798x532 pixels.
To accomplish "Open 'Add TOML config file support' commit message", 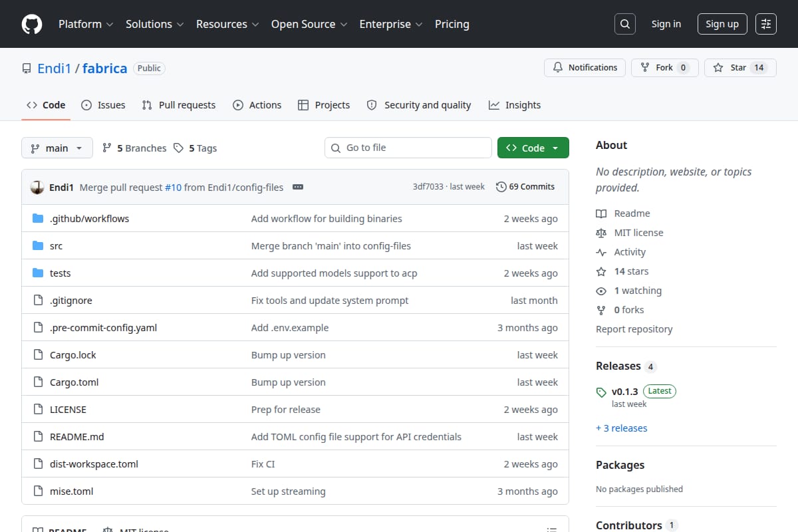I will click(356, 437).
